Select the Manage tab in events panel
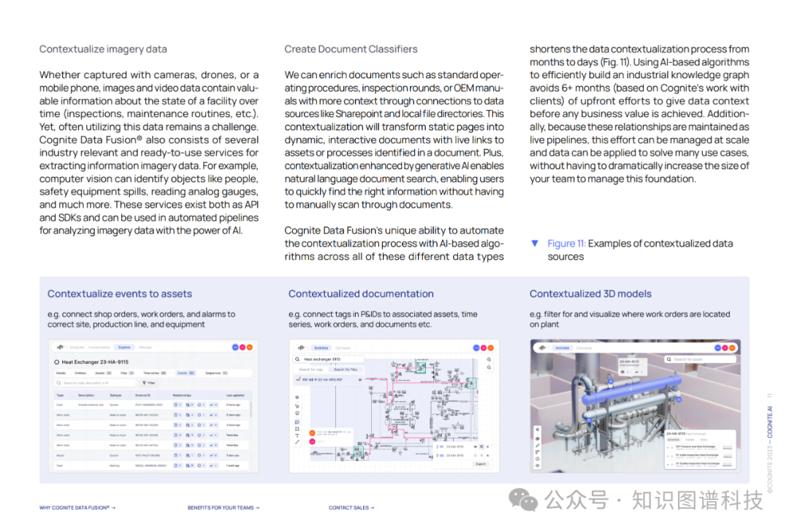This screenshot has width=789, height=532. click(145, 347)
